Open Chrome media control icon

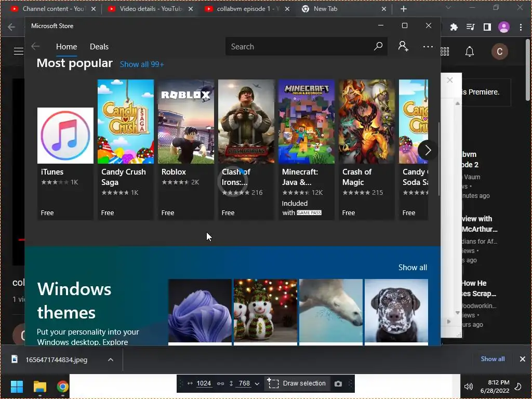coord(471,27)
